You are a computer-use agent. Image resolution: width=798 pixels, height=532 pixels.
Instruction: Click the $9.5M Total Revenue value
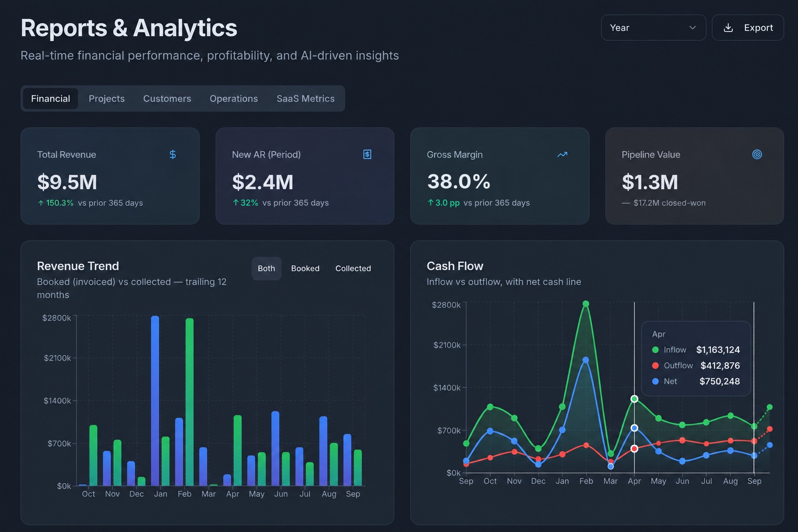click(67, 182)
